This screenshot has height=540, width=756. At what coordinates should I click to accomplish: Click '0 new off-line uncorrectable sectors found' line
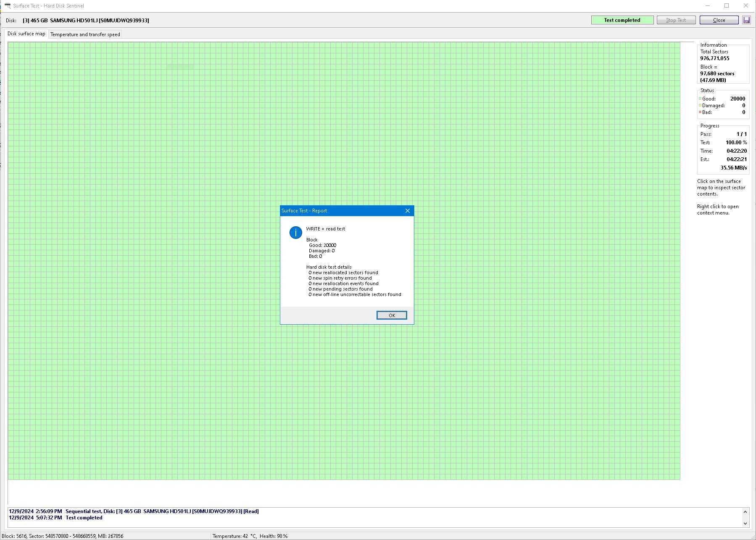[x=355, y=294]
